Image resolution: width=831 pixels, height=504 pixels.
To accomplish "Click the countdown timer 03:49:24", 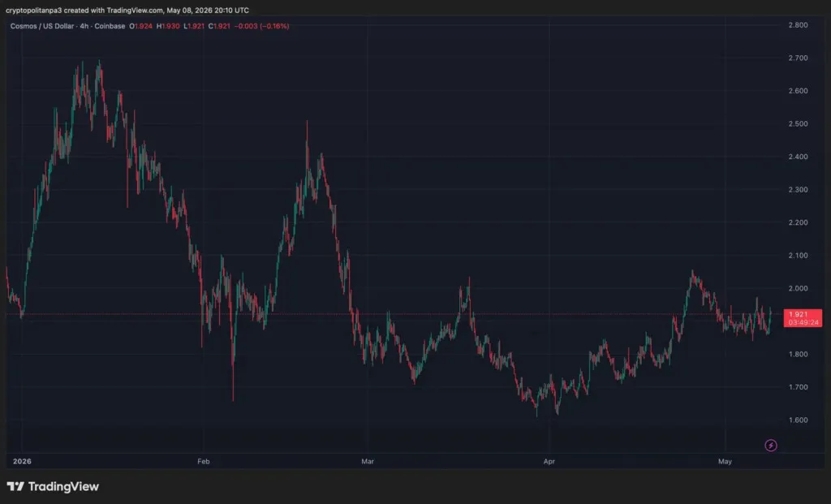I will click(x=803, y=322).
